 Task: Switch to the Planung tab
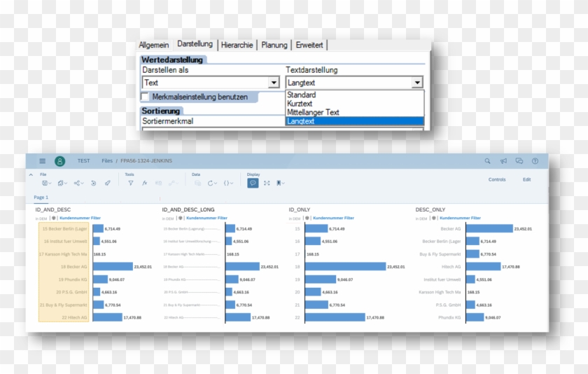click(274, 45)
